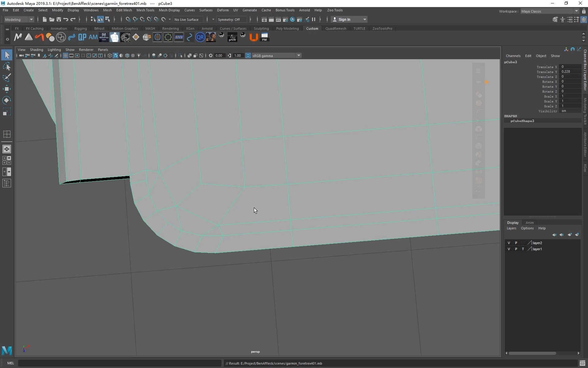The width and height of the screenshot is (588, 368).
Task: Open the Modeling menu set selector
Action: pyautogui.click(x=18, y=19)
